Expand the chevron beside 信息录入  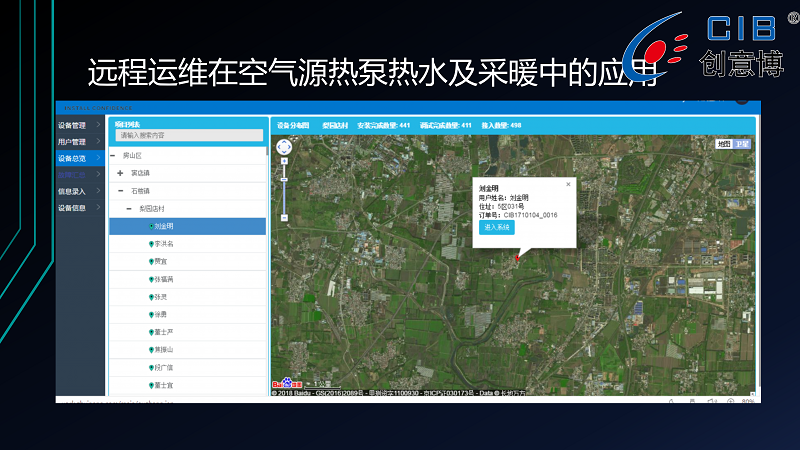point(98,191)
